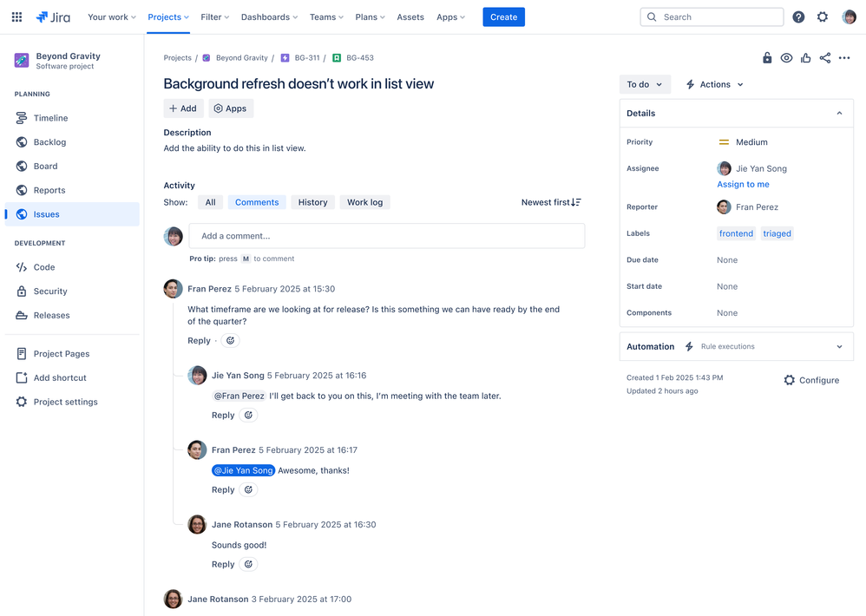Click the blue Create button
Screen dimensions: 866x616
[x=503, y=16]
